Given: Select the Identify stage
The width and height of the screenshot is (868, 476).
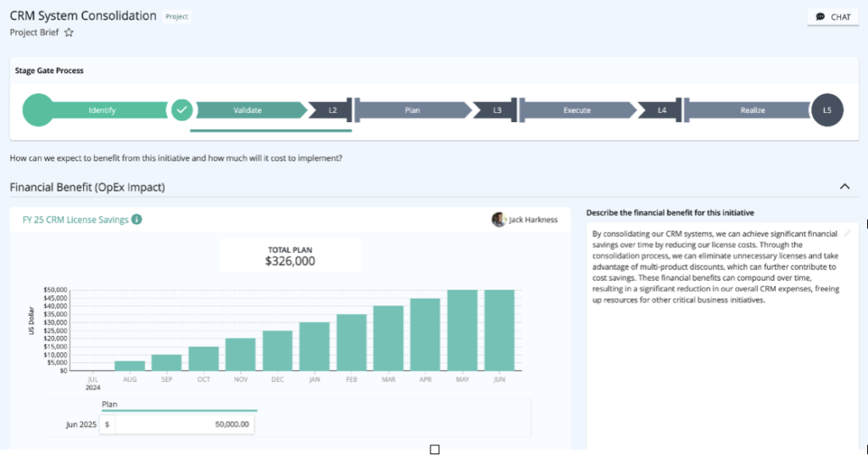Looking at the screenshot, I should (x=103, y=110).
